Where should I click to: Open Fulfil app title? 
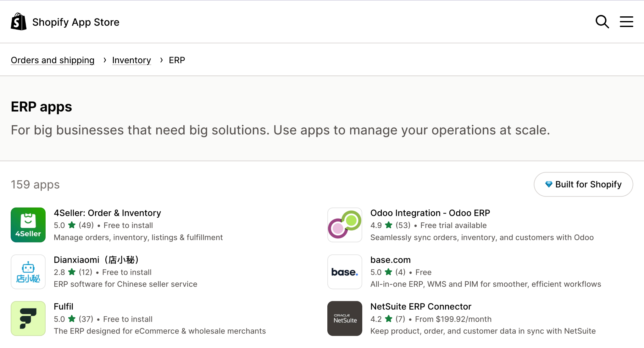(64, 307)
